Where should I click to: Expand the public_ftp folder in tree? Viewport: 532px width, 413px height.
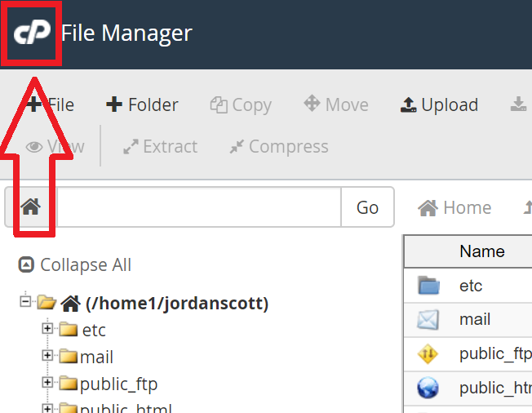coord(47,383)
